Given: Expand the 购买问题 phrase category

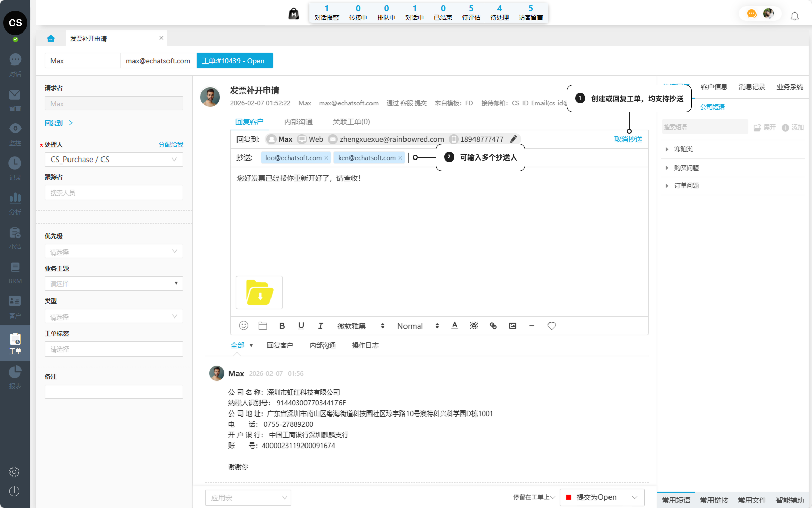Looking at the screenshot, I should (x=686, y=168).
